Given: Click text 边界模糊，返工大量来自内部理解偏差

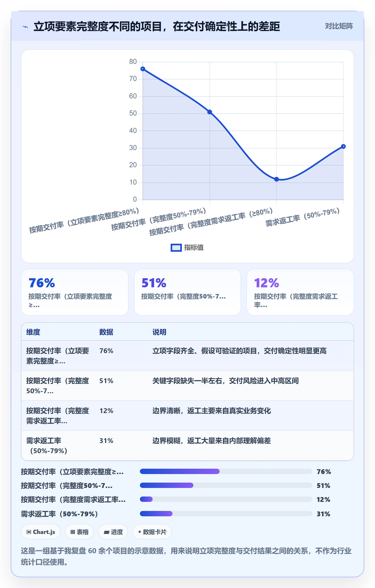Looking at the screenshot, I should [x=212, y=441].
